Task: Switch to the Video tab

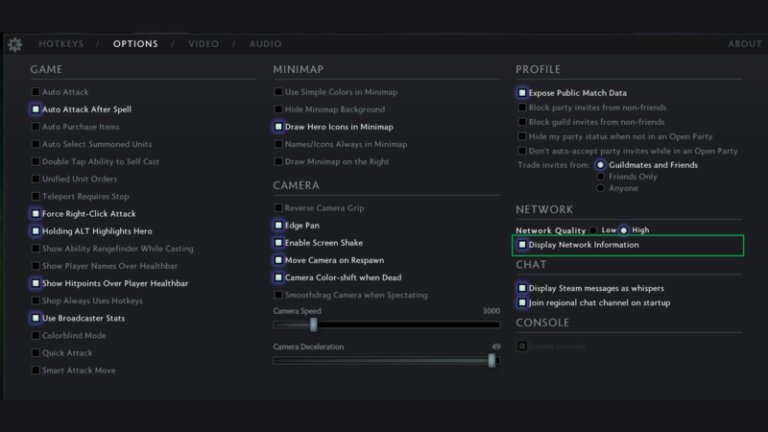Action: click(203, 44)
